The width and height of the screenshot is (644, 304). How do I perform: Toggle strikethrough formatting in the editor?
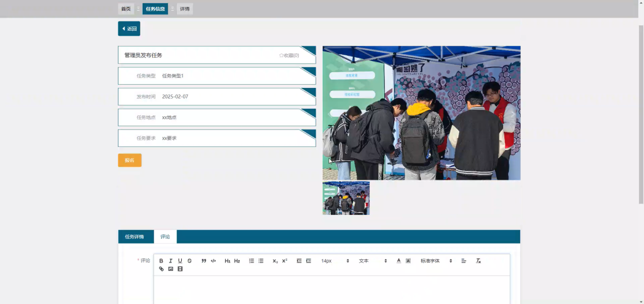[x=189, y=261]
